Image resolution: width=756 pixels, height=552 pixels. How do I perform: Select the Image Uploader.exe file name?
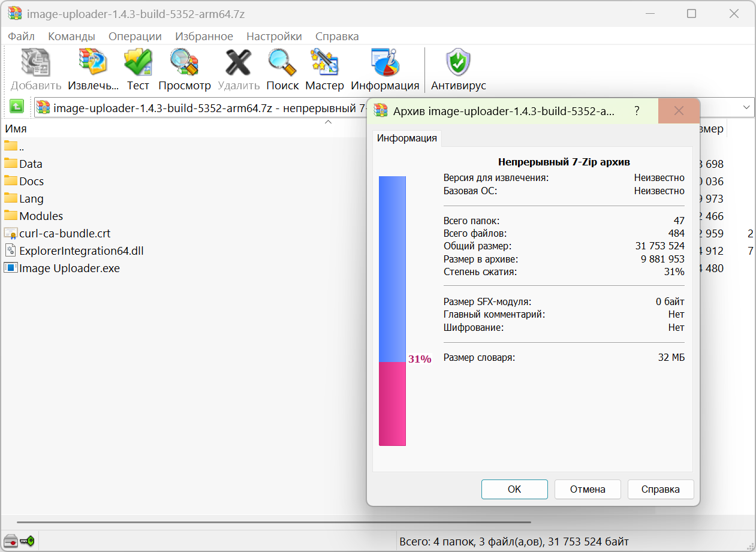pos(70,268)
